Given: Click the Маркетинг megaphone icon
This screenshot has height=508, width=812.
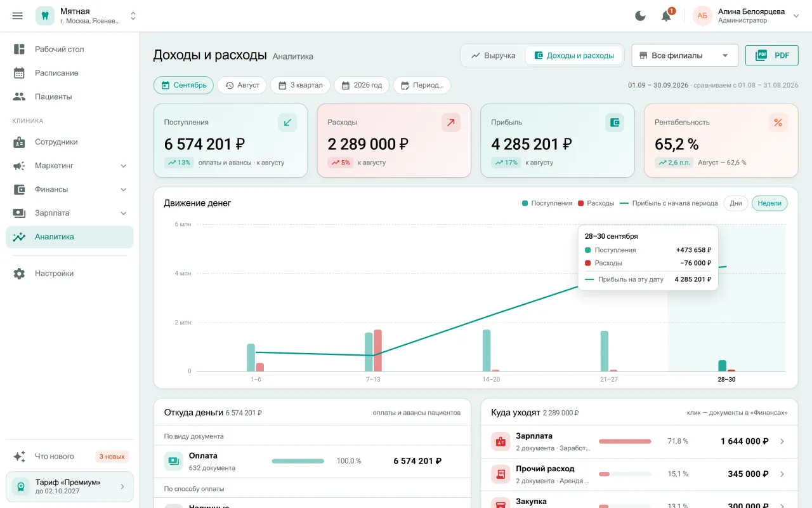Looking at the screenshot, I should click(x=19, y=166).
